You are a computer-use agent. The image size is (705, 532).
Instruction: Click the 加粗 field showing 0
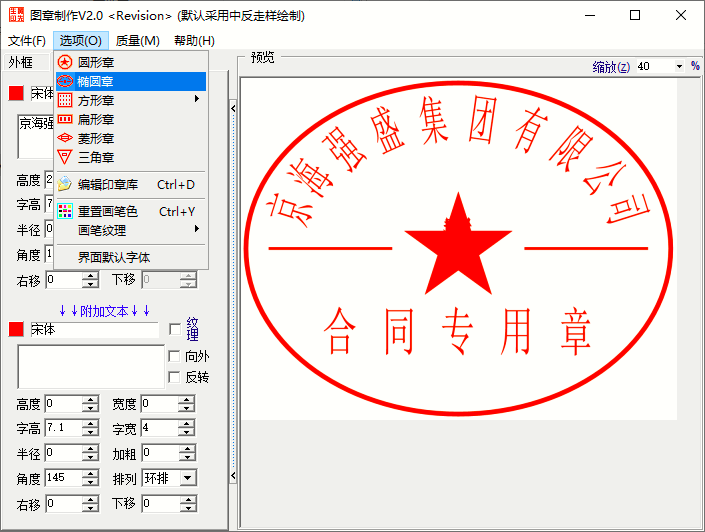161,453
